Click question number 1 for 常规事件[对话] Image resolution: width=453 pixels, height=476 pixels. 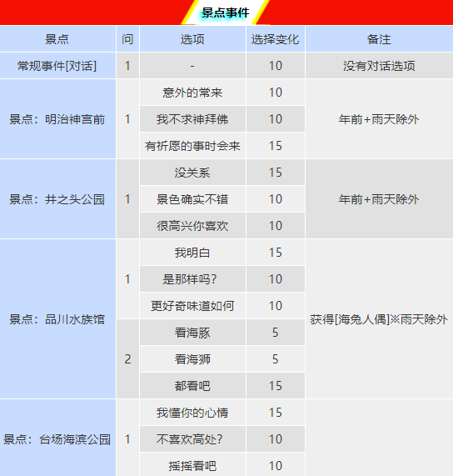tap(127, 66)
